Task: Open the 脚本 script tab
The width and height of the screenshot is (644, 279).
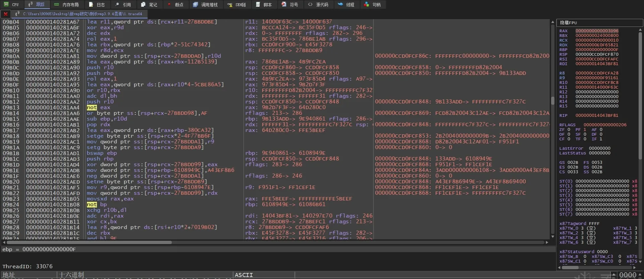Action: tap(264, 4)
